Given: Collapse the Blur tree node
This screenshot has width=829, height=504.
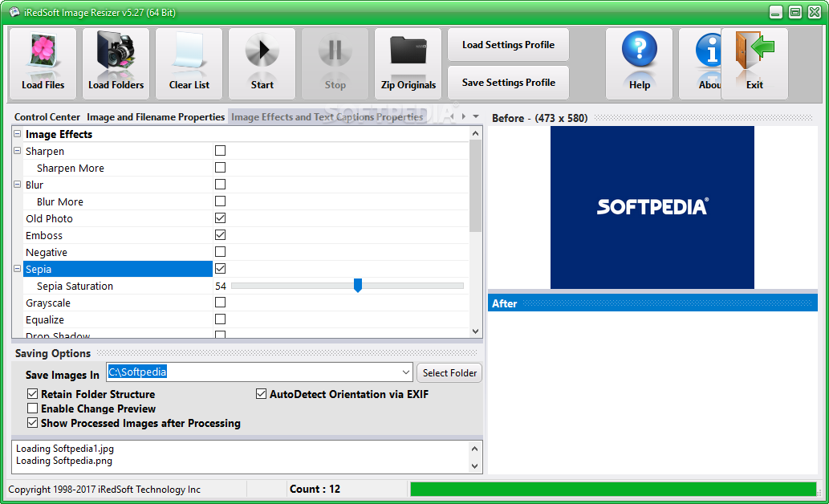Looking at the screenshot, I should tap(18, 185).
